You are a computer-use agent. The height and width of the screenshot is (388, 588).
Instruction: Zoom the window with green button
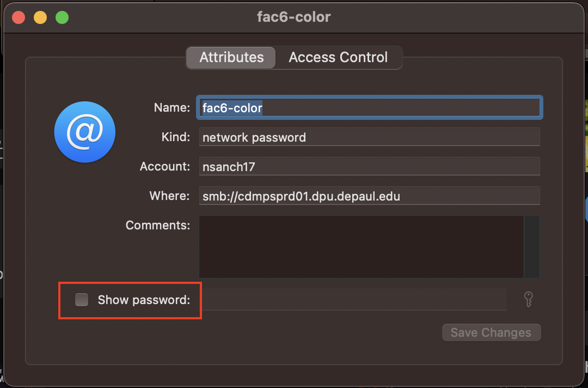[62, 17]
